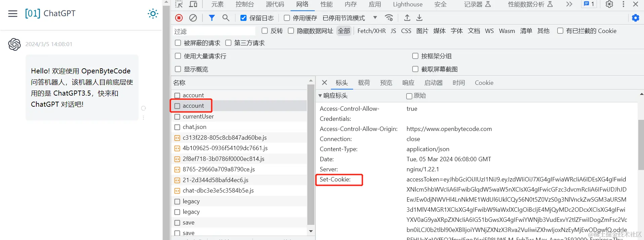Screen dimensions: 644x240
Task: Toggle the light theme sun icon
Action: pyautogui.click(x=153, y=14)
